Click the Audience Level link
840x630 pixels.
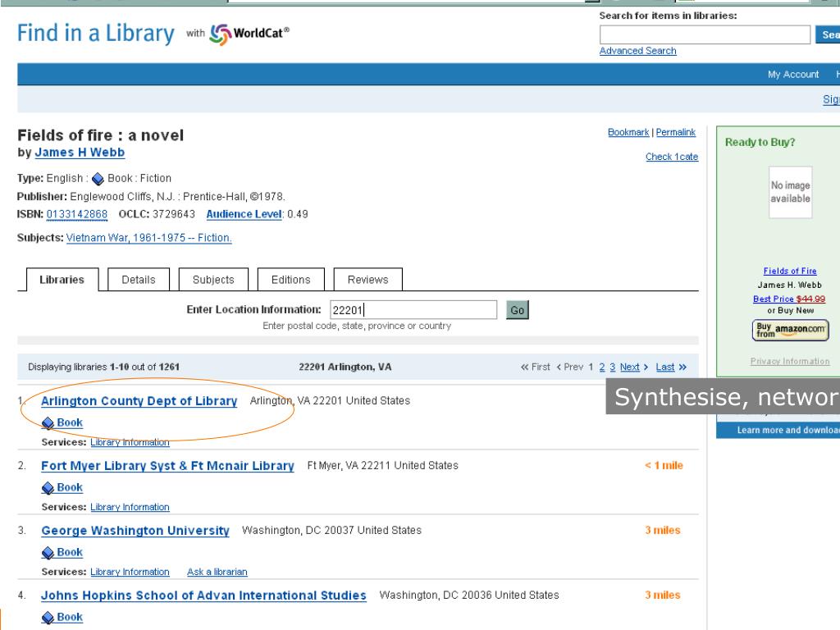click(x=244, y=214)
